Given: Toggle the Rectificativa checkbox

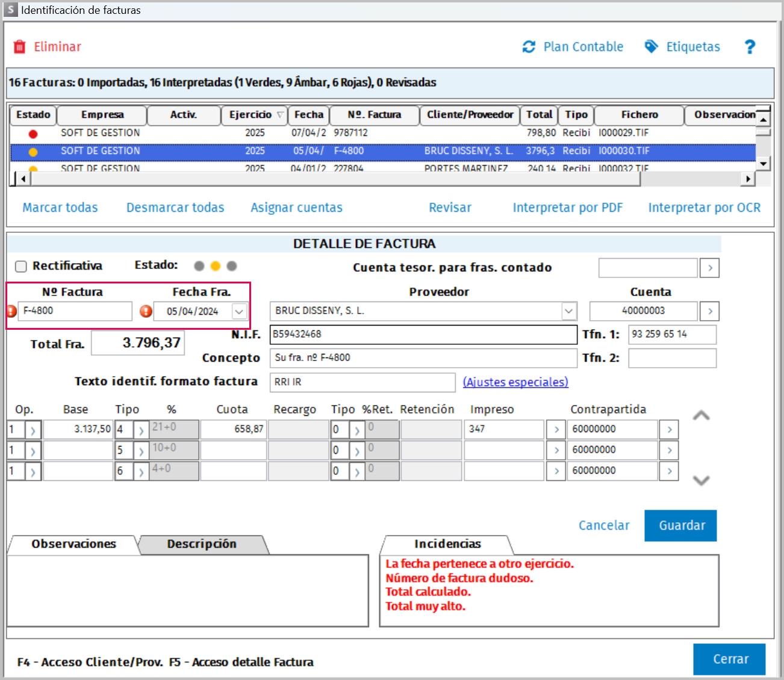Looking at the screenshot, I should click(x=21, y=266).
